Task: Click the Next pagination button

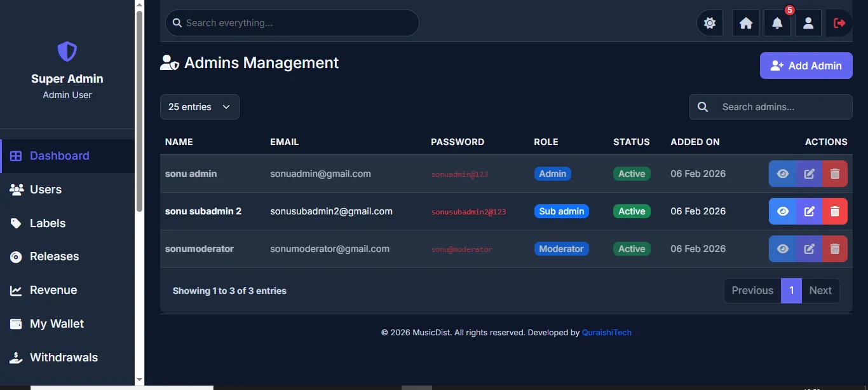Action: pyautogui.click(x=820, y=291)
